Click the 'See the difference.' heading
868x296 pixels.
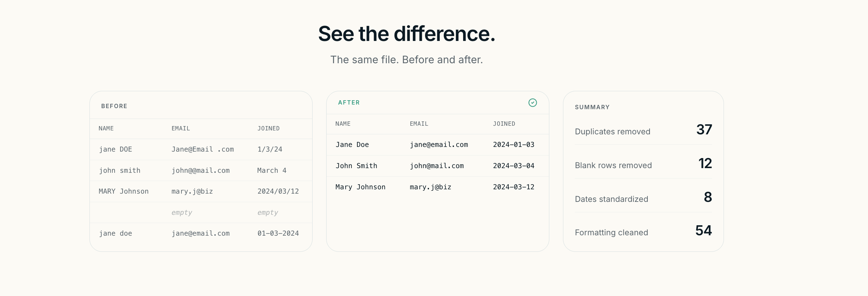(407, 34)
